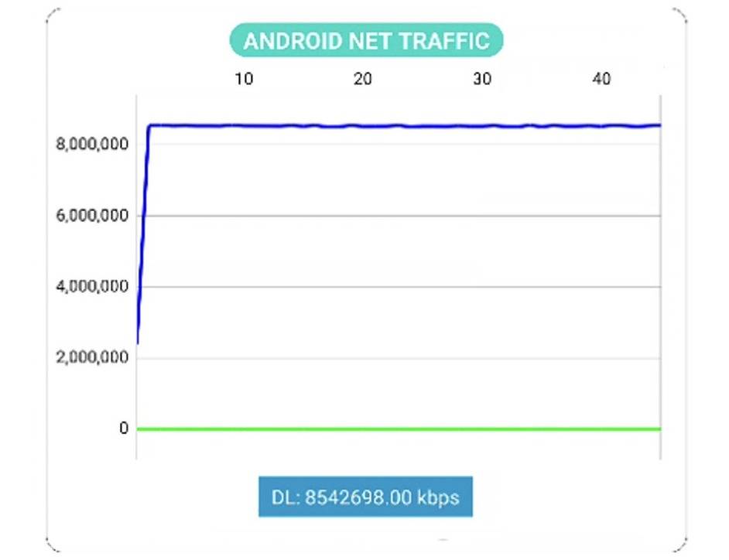Click the right end of the blue line
729x560 pixels.
(659, 125)
